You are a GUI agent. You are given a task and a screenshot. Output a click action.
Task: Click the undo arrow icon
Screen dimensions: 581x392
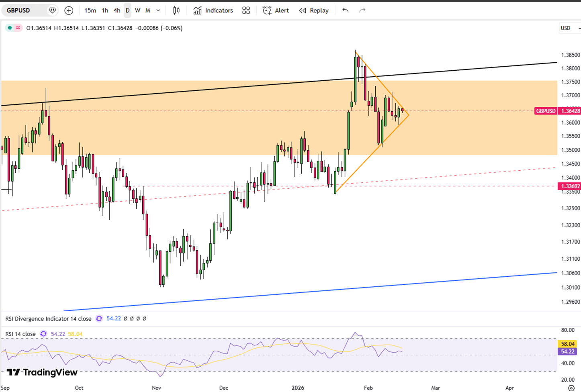[345, 10]
